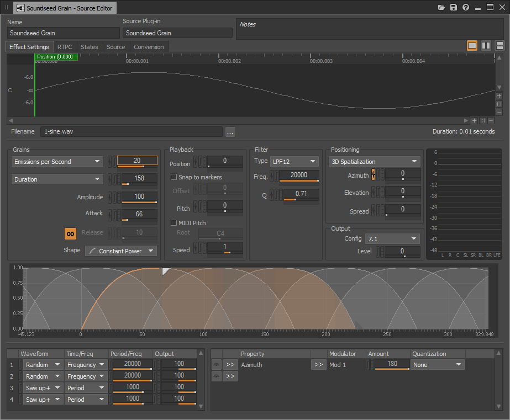Click the vertical zoom in plus icon
The image size is (510, 420).
click(499, 95)
